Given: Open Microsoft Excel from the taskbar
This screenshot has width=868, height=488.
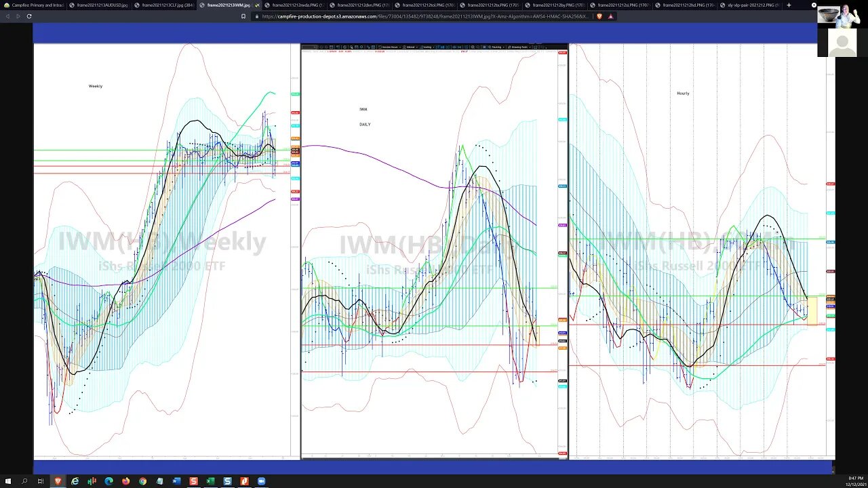Looking at the screenshot, I should [x=210, y=481].
